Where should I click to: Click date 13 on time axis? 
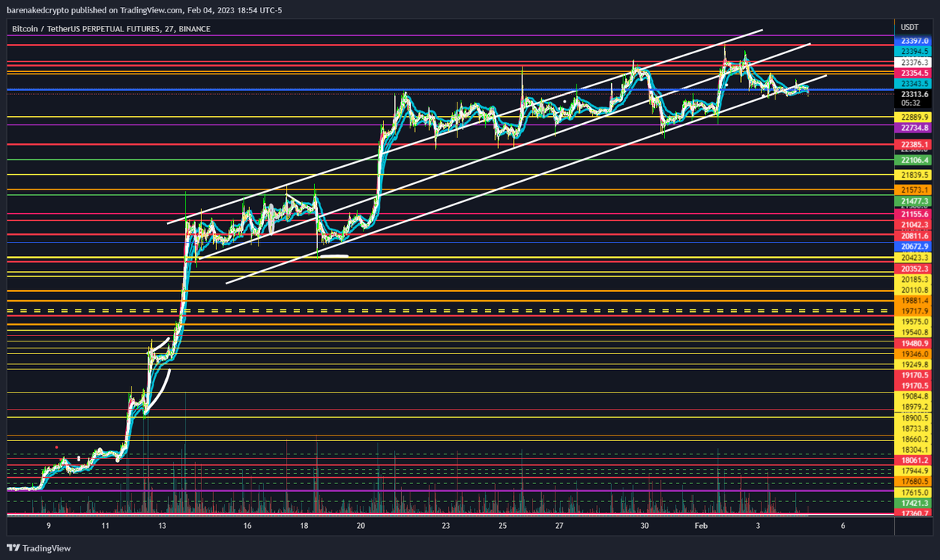(x=162, y=526)
